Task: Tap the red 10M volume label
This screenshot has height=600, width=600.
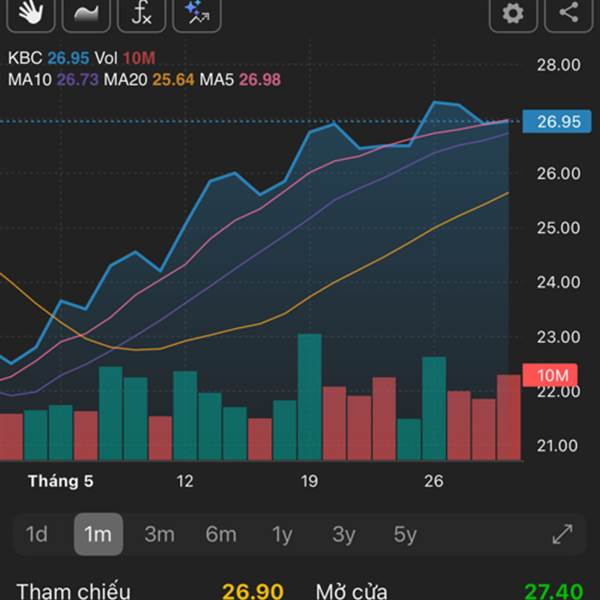Action: [550, 375]
